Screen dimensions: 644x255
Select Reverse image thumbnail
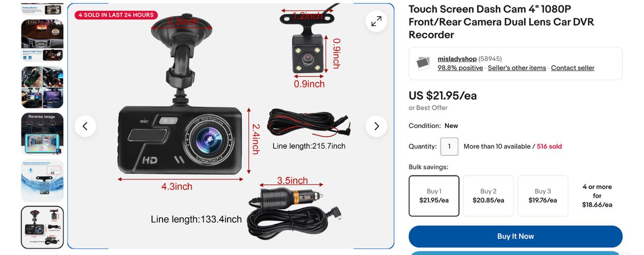pos(42,134)
